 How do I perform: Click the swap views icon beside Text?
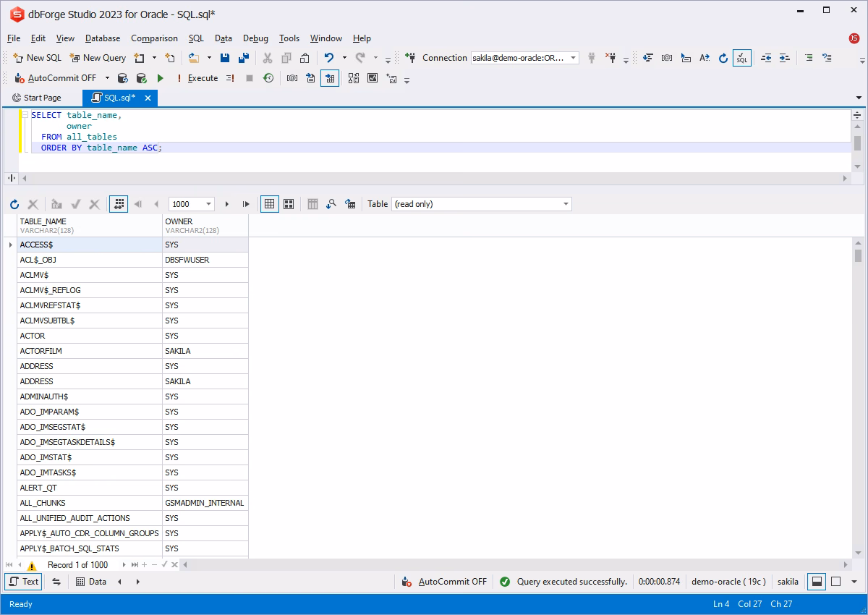56,582
